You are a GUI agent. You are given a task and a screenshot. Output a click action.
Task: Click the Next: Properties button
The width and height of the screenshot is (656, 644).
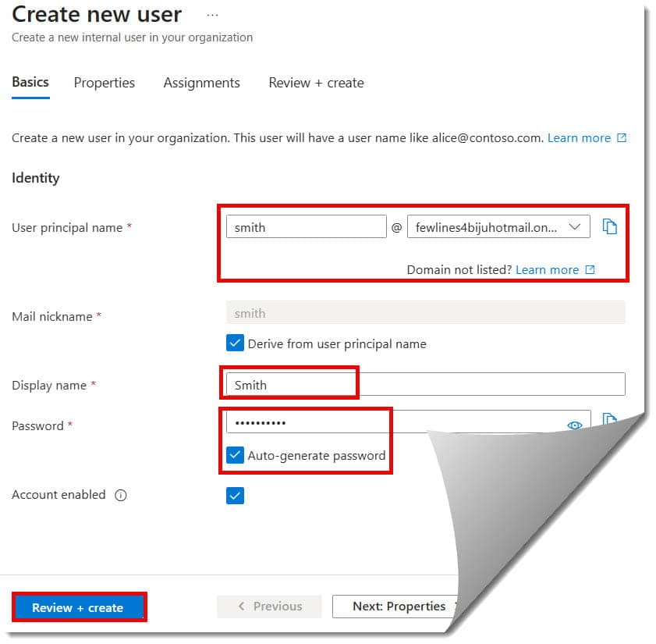395,606
